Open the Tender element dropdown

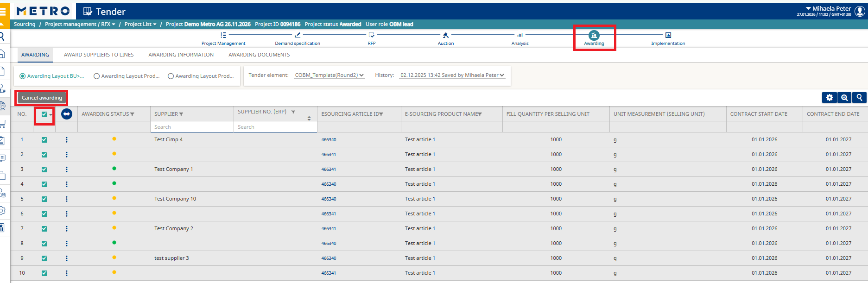(329, 75)
